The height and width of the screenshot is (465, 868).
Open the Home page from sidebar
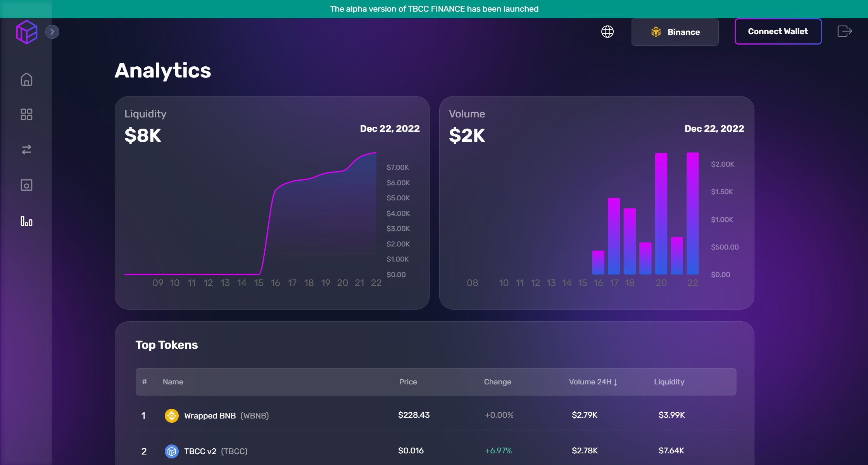(x=26, y=79)
